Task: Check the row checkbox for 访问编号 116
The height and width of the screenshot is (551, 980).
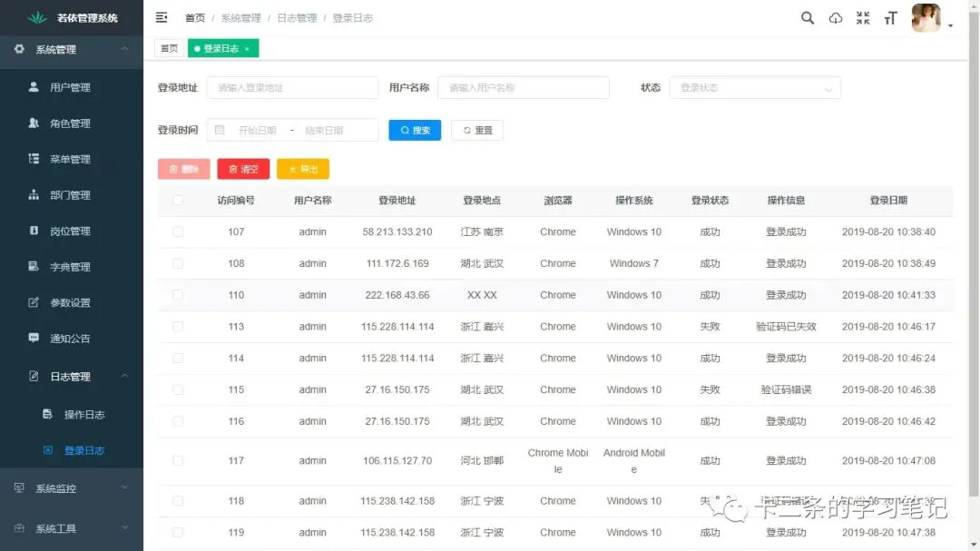Action: pyautogui.click(x=178, y=421)
